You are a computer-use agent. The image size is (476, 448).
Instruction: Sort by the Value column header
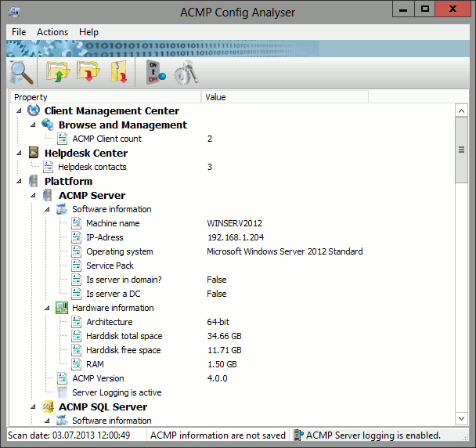point(285,97)
